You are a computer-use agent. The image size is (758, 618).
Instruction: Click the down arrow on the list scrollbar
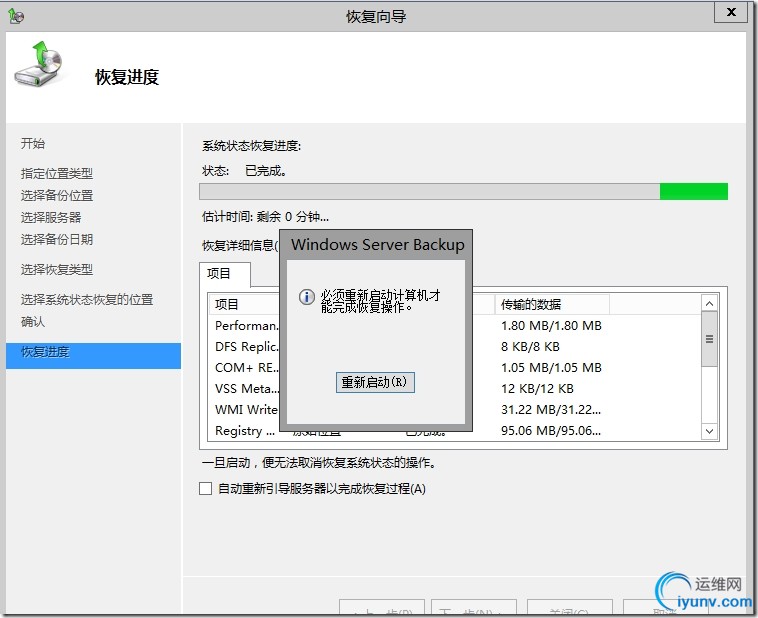(x=709, y=431)
